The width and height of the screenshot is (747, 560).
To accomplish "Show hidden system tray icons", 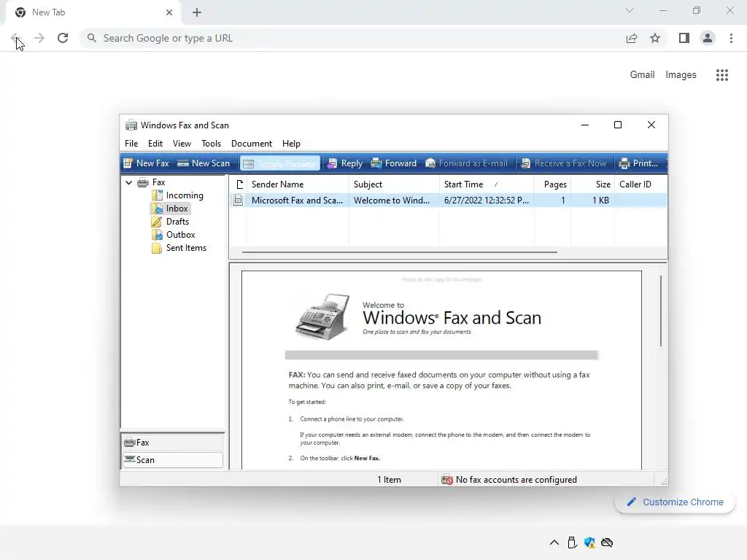I will 554,542.
